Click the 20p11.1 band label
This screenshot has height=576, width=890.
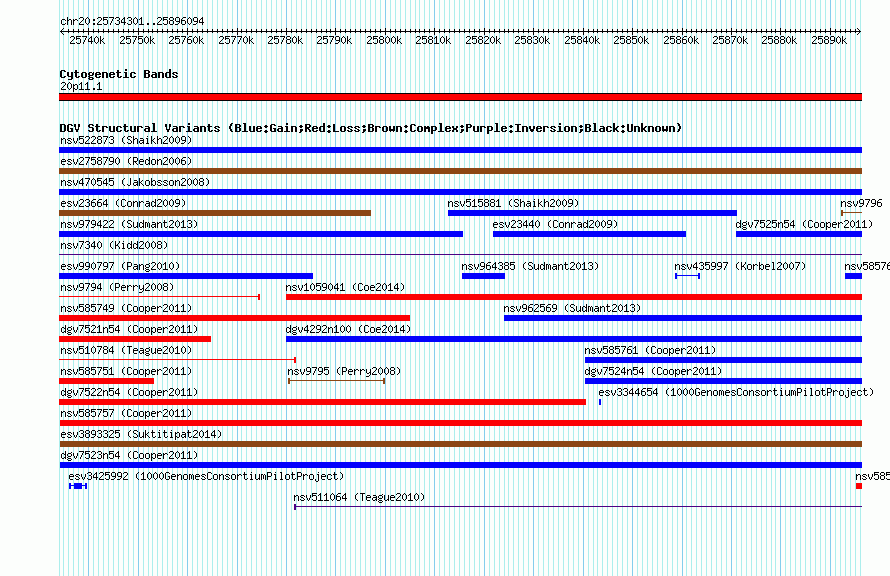81,86
